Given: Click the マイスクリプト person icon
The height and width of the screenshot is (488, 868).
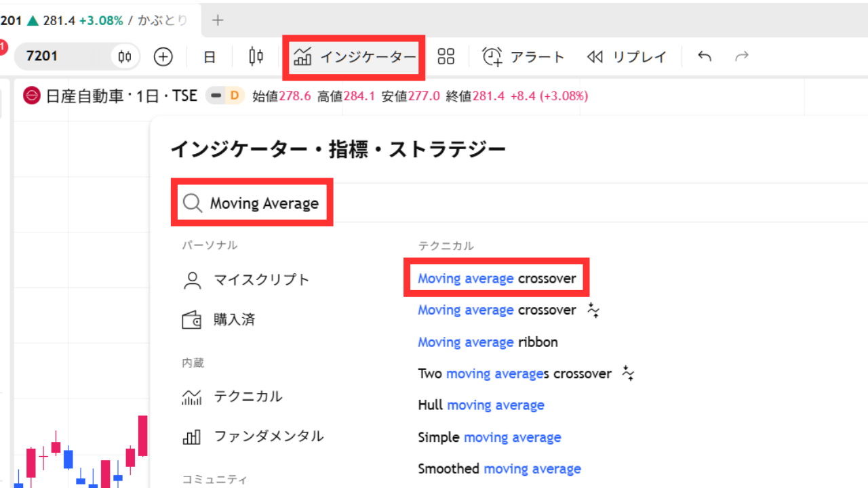Looking at the screenshot, I should (x=193, y=281).
